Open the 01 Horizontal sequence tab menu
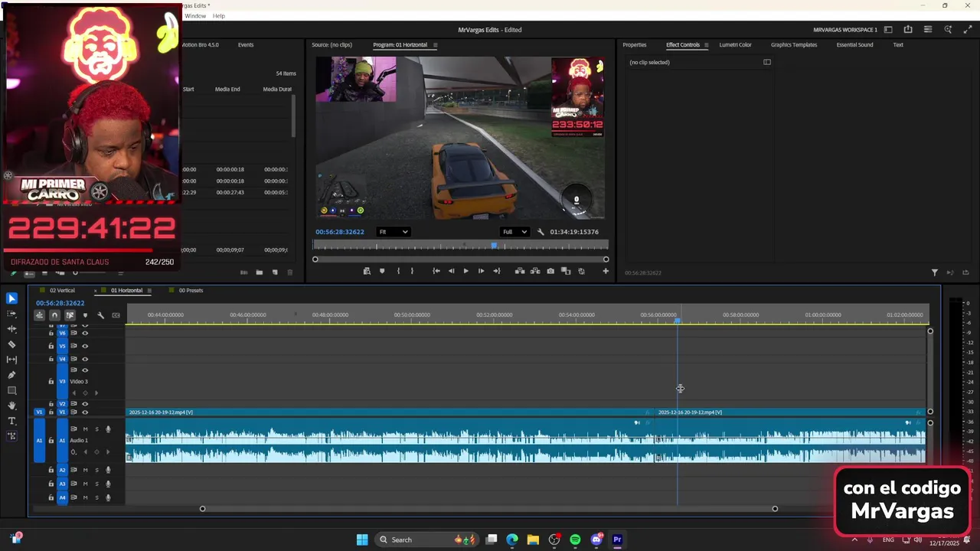This screenshot has width=980, height=551. point(149,291)
